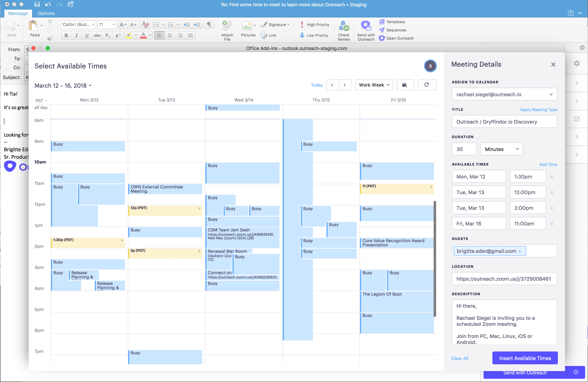Select the Message ribbon tab
588x382 pixels.
click(x=18, y=13)
